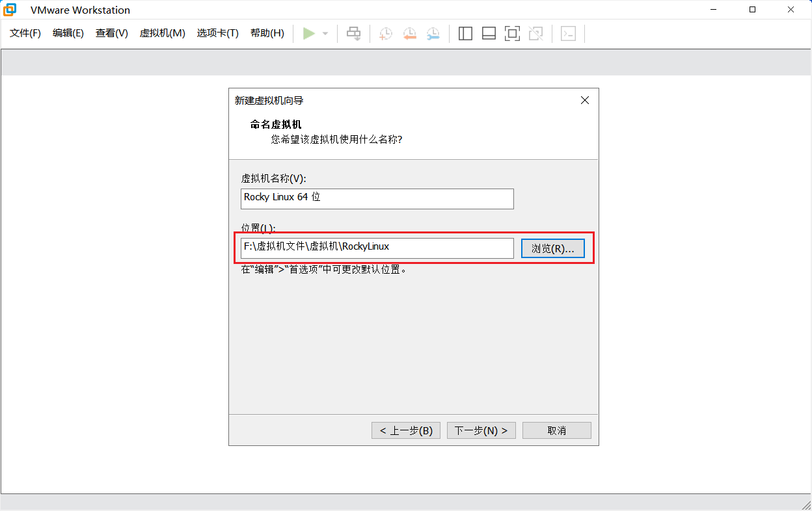This screenshot has width=812, height=511.
Task: Open the snapshot manager wrench icon
Action: click(x=433, y=34)
